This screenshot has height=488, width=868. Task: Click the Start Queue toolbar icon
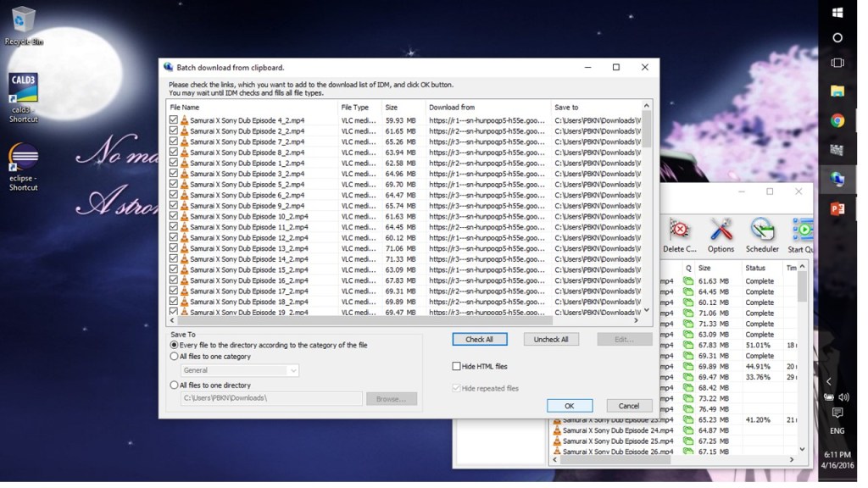[x=801, y=233]
